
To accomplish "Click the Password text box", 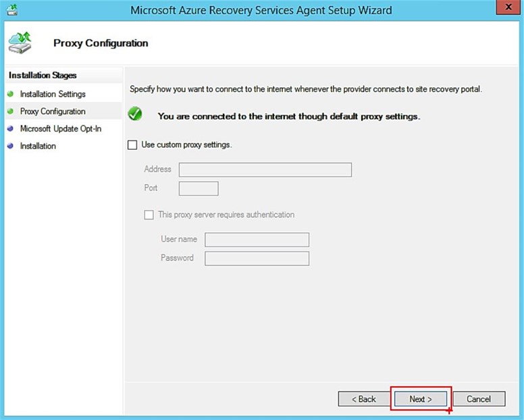I will (257, 259).
